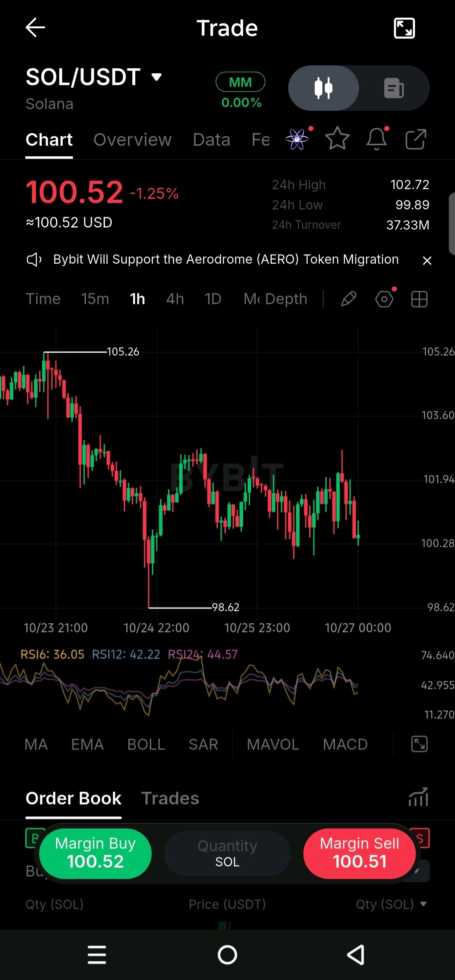Open the atom AI analysis icon
The width and height of the screenshot is (455, 980).
tap(297, 139)
